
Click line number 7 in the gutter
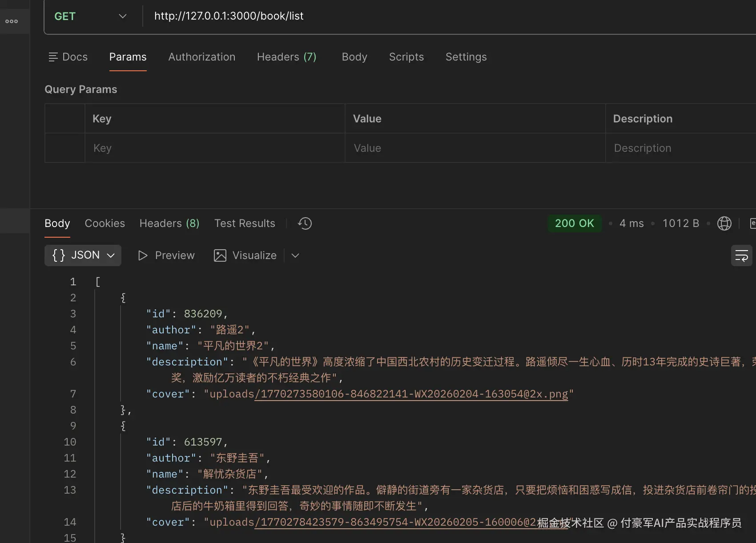(73, 394)
